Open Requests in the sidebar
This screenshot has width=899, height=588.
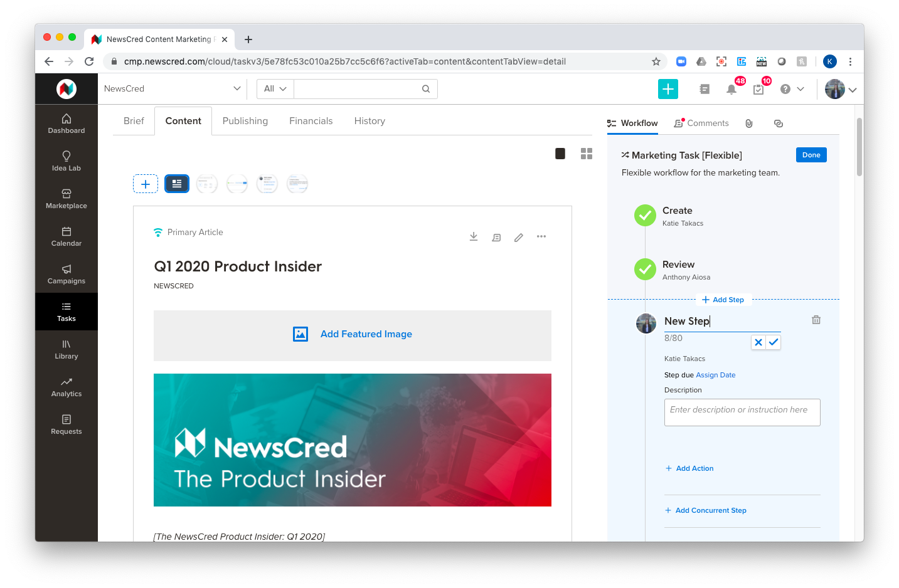[66, 424]
